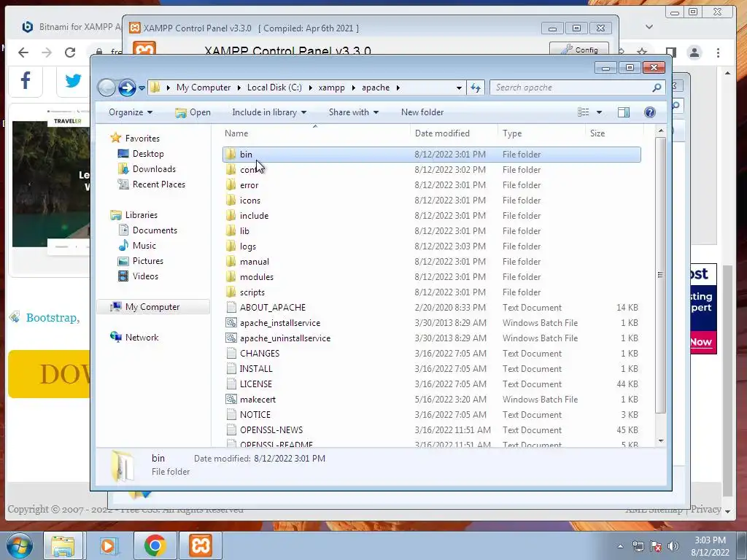Open XAMPP from the taskbar

200,545
